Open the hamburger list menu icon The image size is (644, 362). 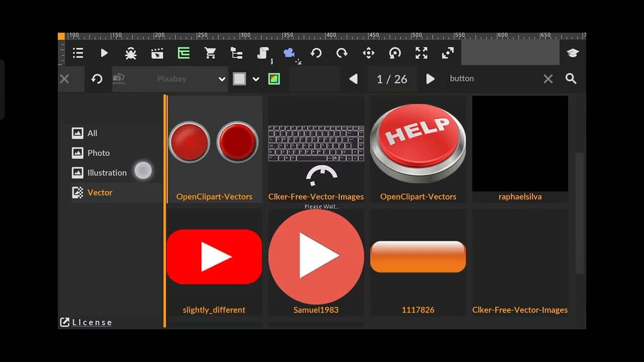pyautogui.click(x=77, y=53)
